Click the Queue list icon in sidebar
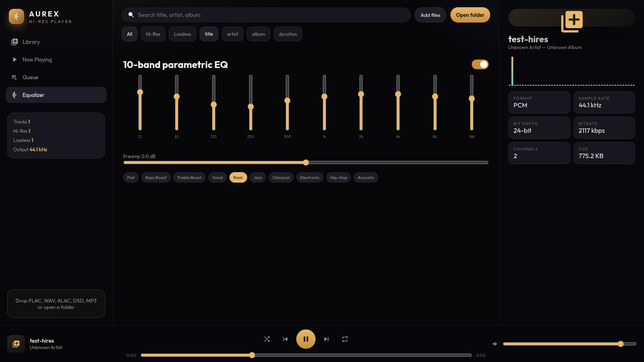 pos(14,77)
